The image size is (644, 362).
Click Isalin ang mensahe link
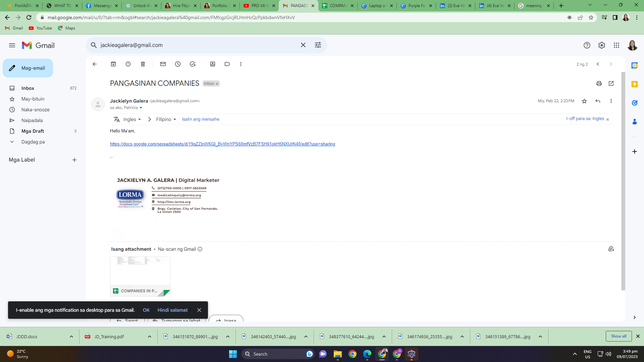pyautogui.click(x=201, y=119)
